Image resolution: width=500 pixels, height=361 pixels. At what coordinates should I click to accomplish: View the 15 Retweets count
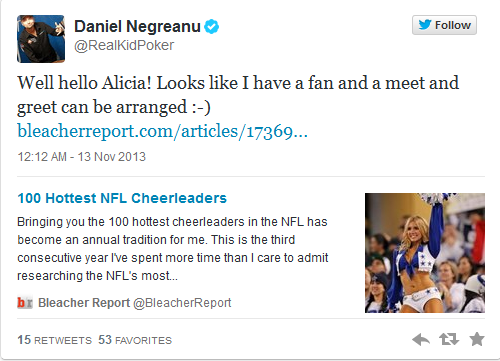coord(54,340)
